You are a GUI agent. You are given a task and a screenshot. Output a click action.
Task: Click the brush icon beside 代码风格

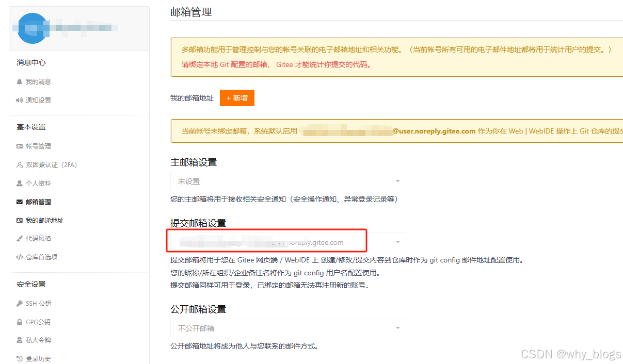coord(20,239)
